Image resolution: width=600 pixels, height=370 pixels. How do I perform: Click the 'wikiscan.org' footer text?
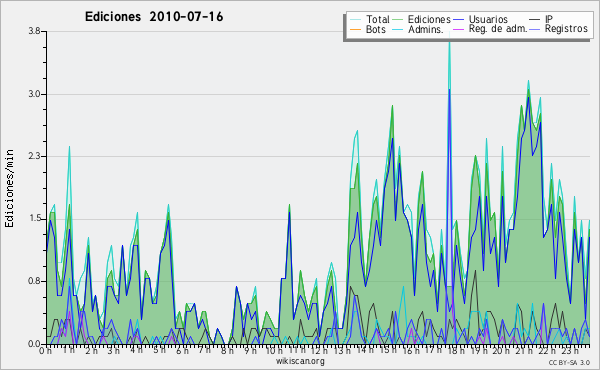300,361
